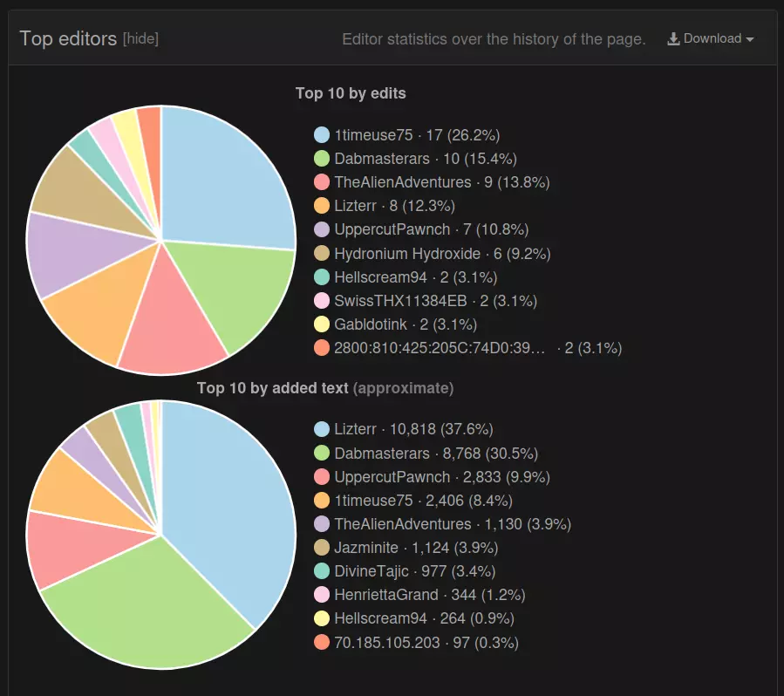Select 70.185.105.203 · 97 (0.3%) label
This screenshot has width=784, height=696.
[426, 642]
